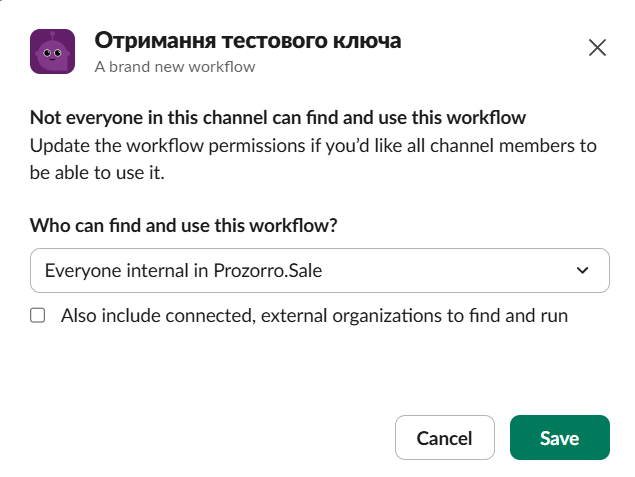The height and width of the screenshot is (477, 635).
Task: Click the word "Save" on the green button
Action: (x=559, y=438)
